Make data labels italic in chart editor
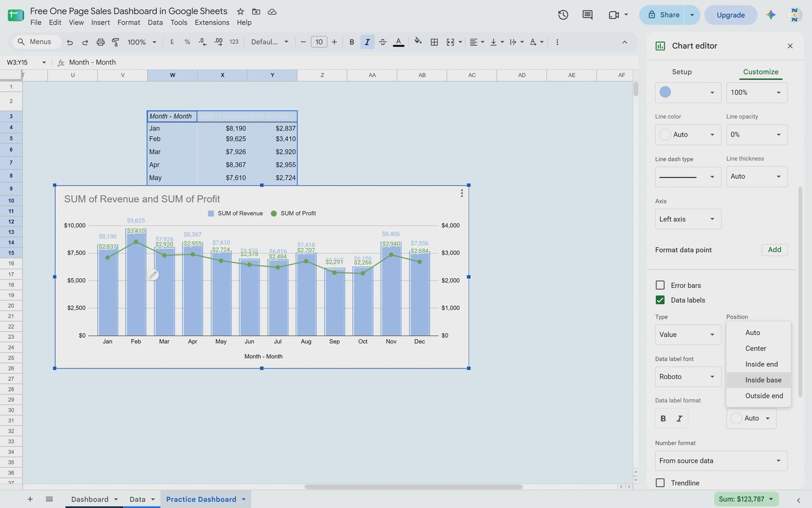 [x=680, y=419]
